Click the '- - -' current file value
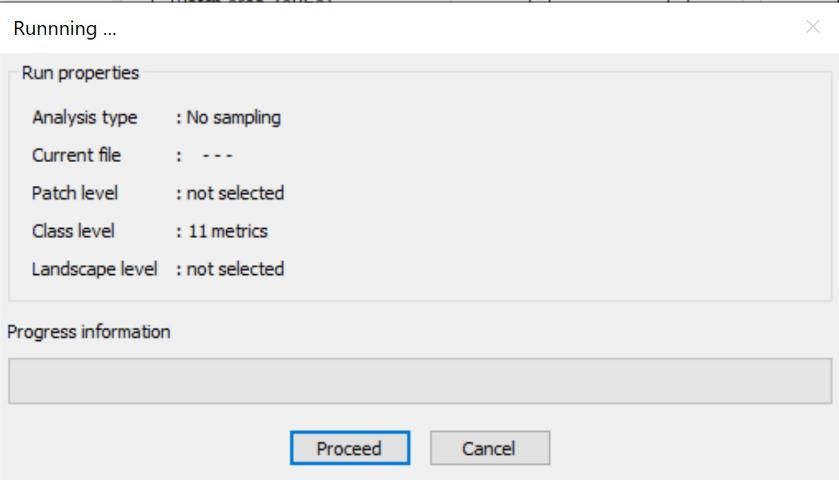 tap(217, 155)
